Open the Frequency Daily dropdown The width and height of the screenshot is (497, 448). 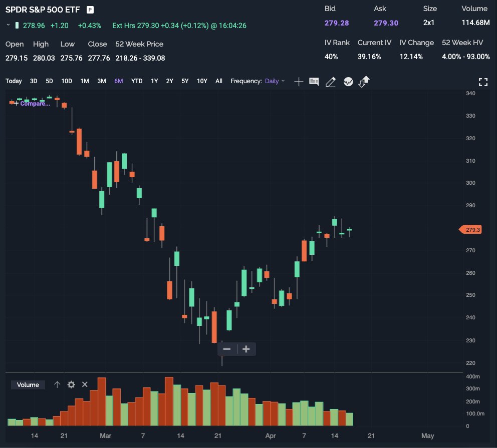(x=275, y=81)
